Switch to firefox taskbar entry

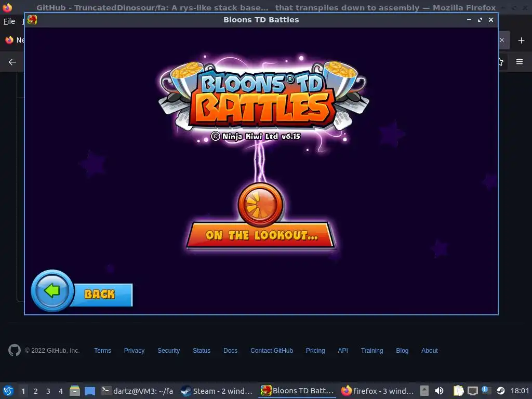pos(377,391)
